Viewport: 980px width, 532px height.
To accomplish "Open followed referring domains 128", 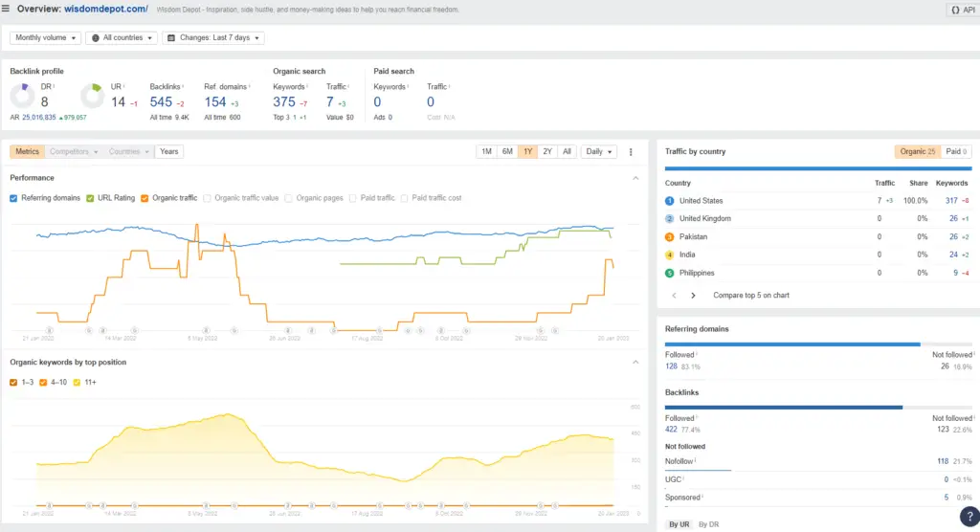I will click(x=671, y=367).
